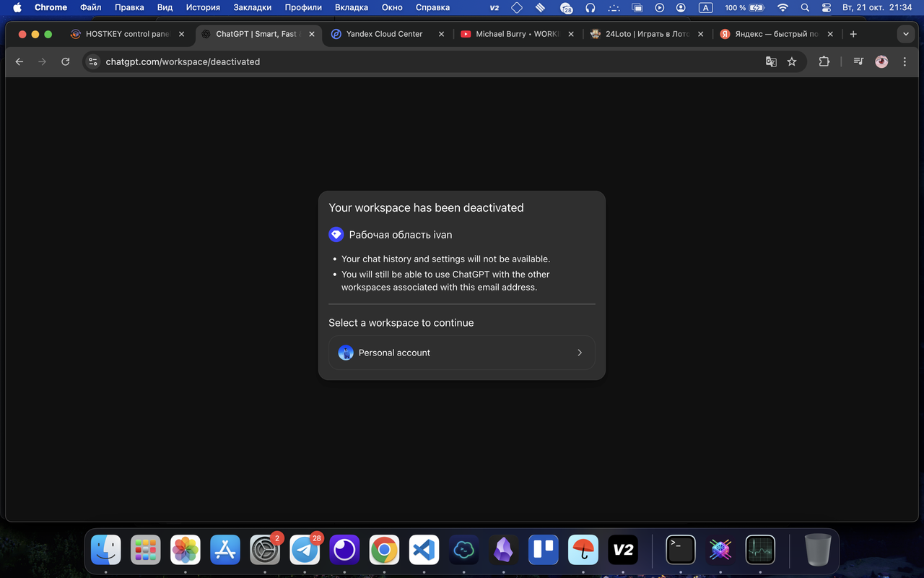This screenshot has height=578, width=924.
Task: Close the HOSTKEY control panel tab
Action: (181, 34)
